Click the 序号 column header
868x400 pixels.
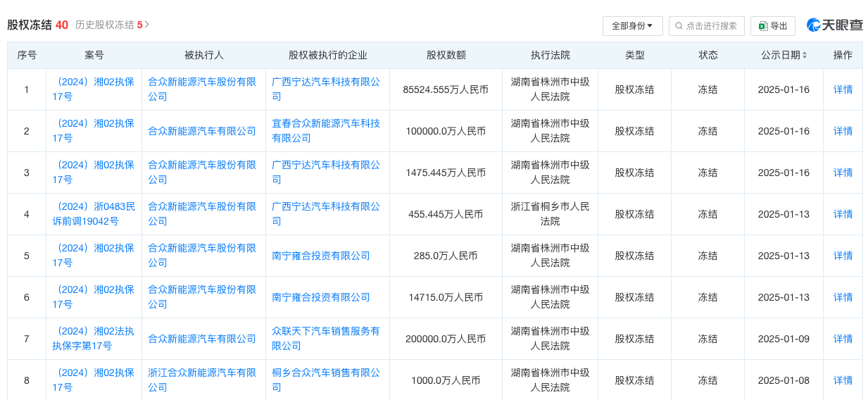coord(27,55)
